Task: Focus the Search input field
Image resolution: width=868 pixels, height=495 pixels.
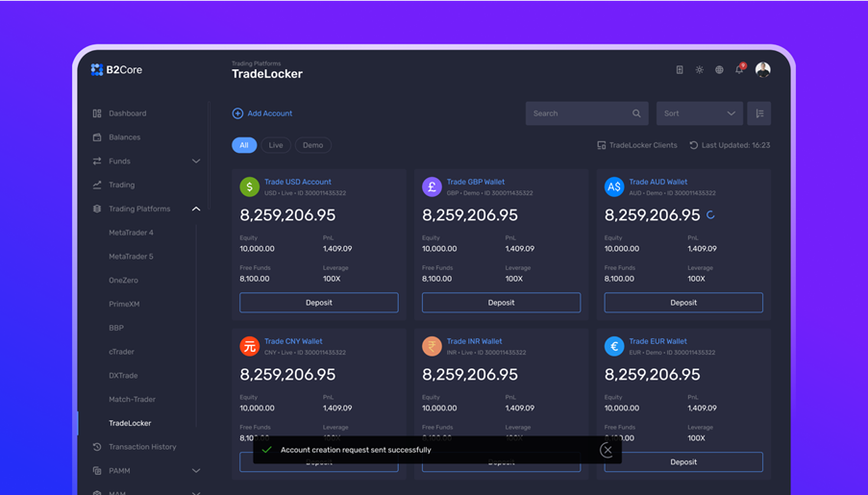Action: click(586, 113)
